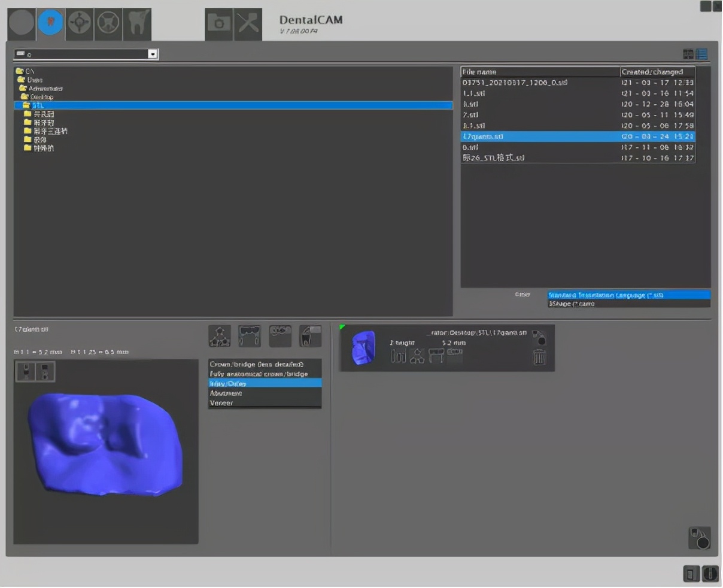Switch file browser to thumbnail grid view
The width and height of the screenshot is (723, 588).
coord(688,54)
